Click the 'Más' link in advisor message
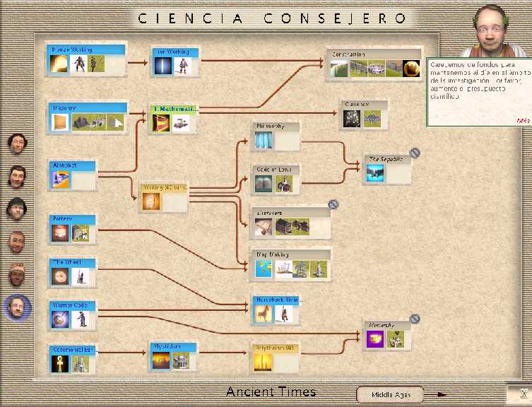 tap(522, 121)
